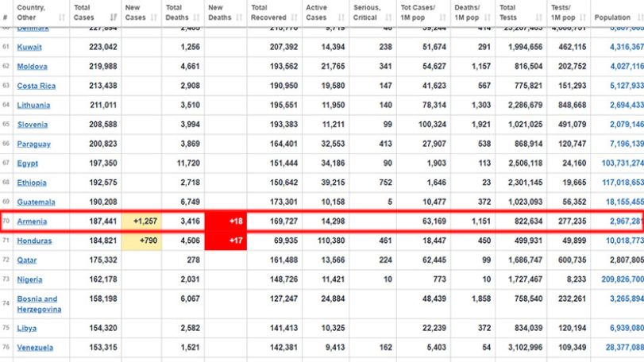
Task: Select Honduras's +790 new cases cell
Action: tap(141, 241)
